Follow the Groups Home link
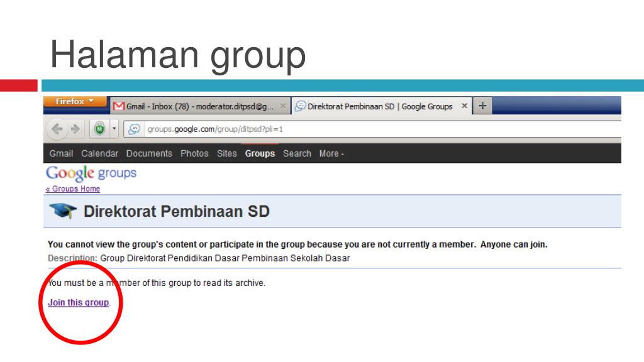Viewport: 644px width, 362px height. (73, 189)
